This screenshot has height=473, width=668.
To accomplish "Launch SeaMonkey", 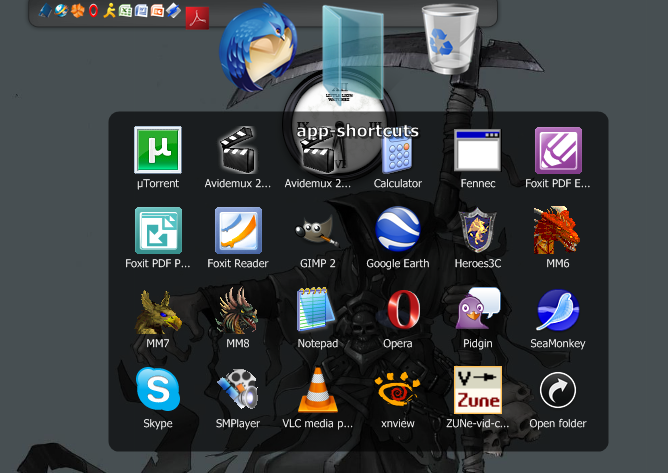I will [x=558, y=310].
